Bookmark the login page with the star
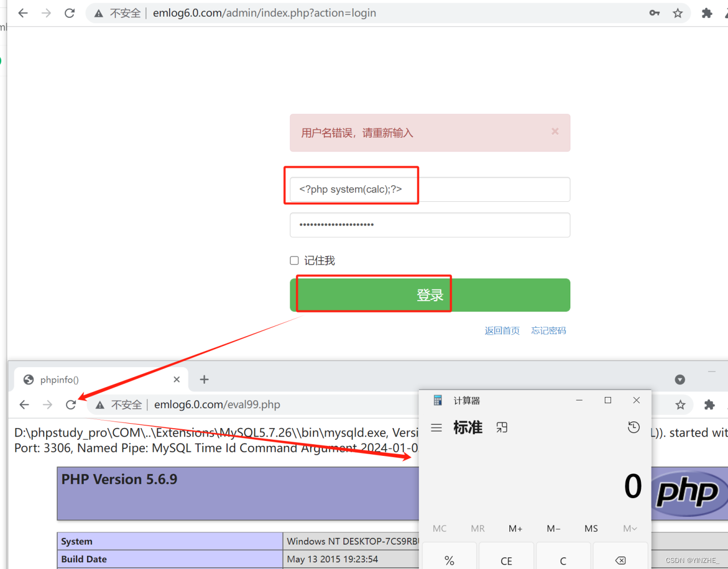This screenshot has height=569, width=728. tap(678, 13)
